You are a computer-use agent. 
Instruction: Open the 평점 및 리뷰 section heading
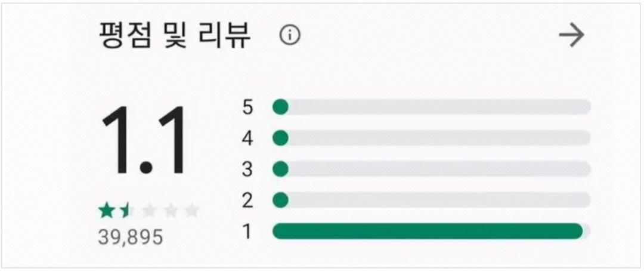(175, 36)
